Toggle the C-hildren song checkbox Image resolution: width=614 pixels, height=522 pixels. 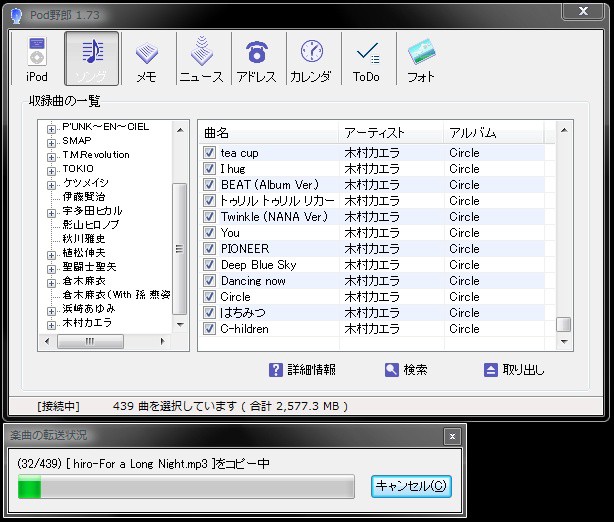pos(209,329)
